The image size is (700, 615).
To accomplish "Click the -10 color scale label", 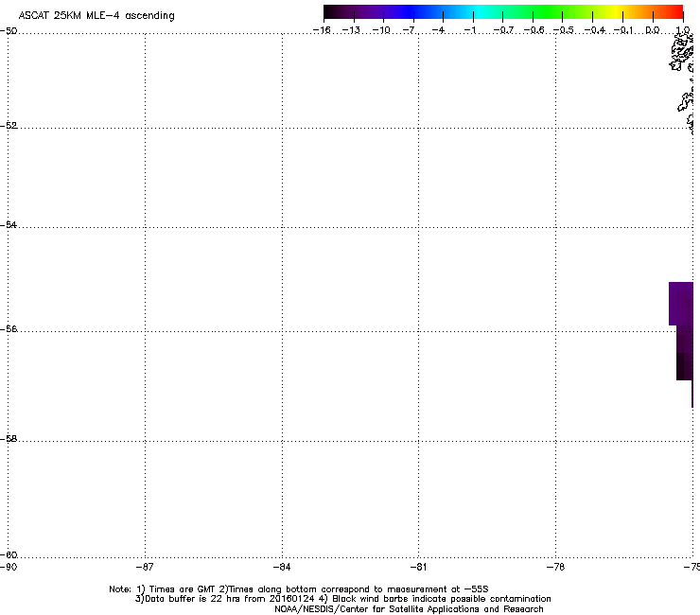I will coord(381,30).
